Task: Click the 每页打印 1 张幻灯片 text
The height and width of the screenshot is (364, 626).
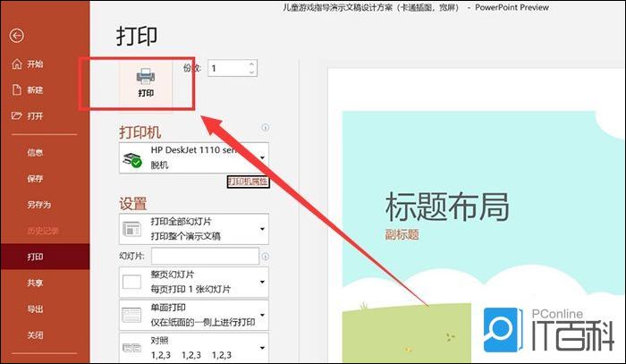Action: pyautogui.click(x=190, y=289)
